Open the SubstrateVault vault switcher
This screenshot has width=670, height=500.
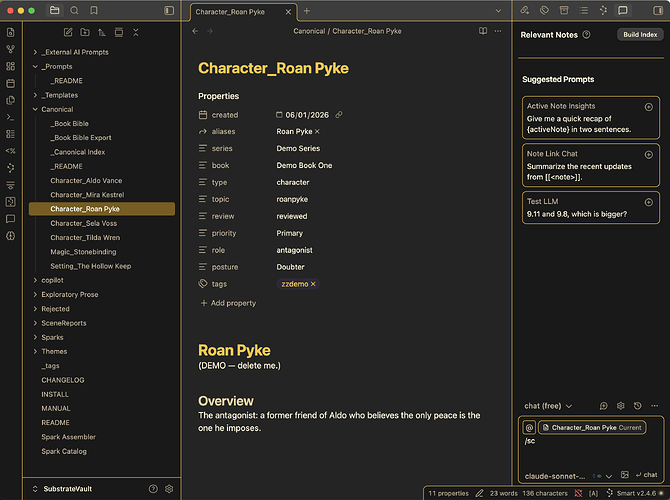(63, 489)
